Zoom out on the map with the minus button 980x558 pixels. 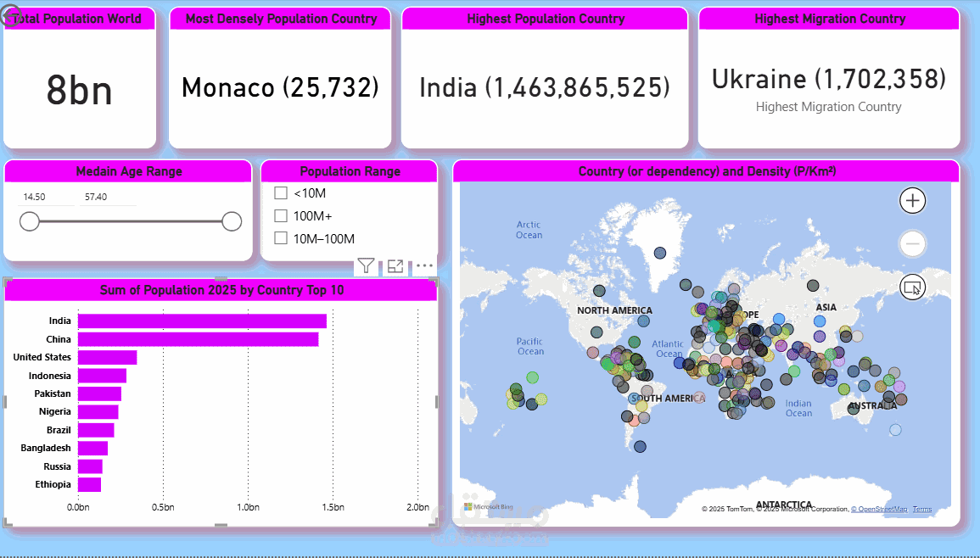coord(912,243)
